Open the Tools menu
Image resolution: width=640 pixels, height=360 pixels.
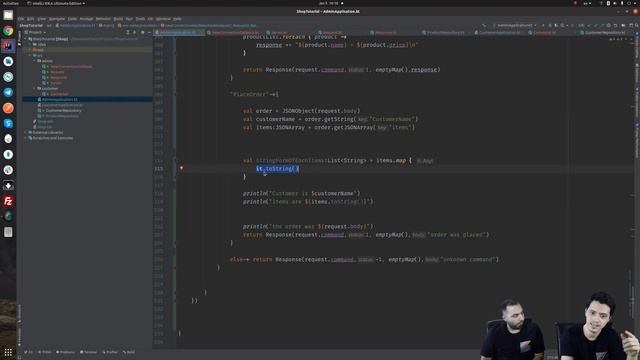pos(140,19)
